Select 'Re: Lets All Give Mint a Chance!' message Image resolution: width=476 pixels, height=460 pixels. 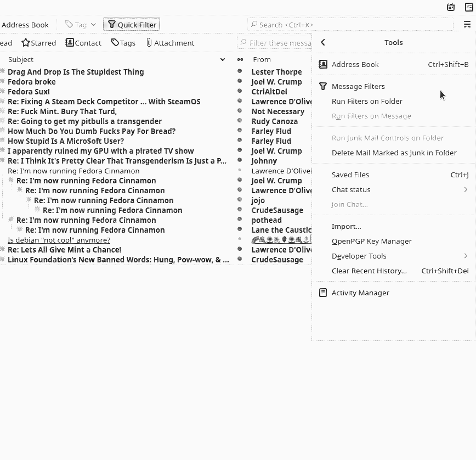64,250
